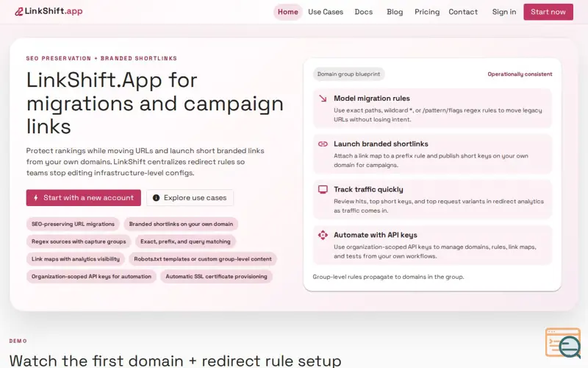Click the main LinkShift.App hero headline
588x368 pixels.
[x=154, y=103]
